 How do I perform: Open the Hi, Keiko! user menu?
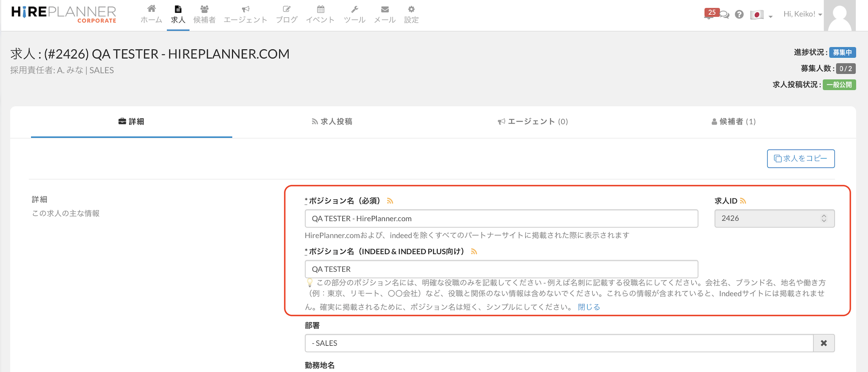tap(802, 14)
